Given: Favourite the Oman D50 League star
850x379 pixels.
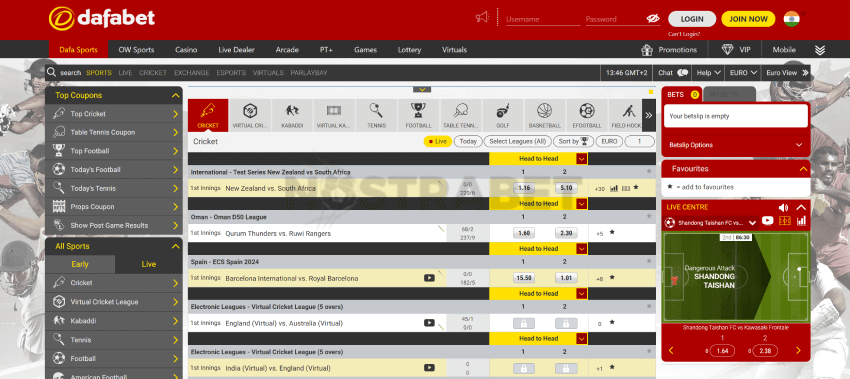Looking at the screenshot, I should [x=649, y=216].
